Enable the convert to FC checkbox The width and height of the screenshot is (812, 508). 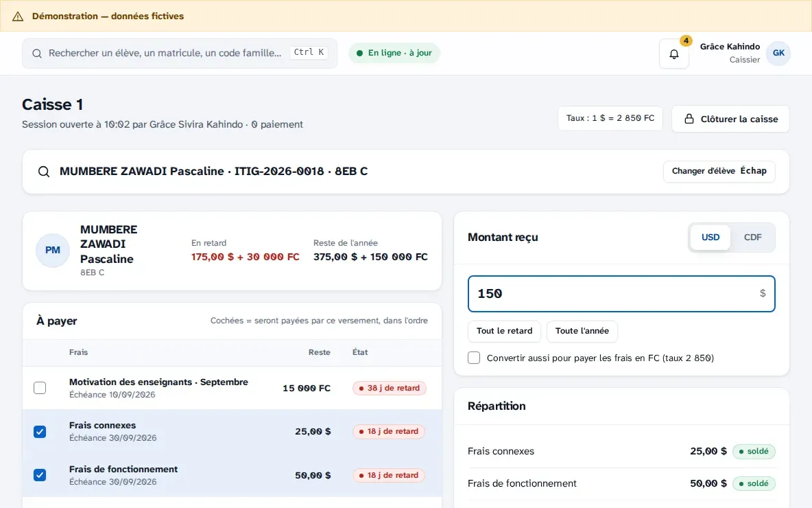474,358
